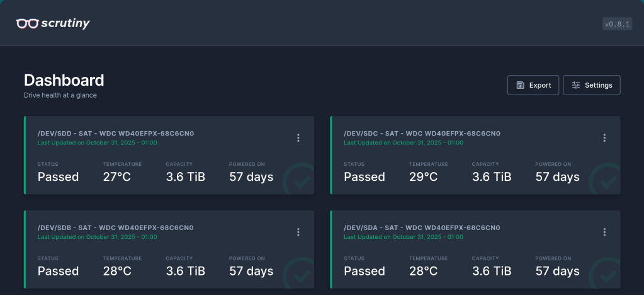Click the /DEV/SDD drive title
The width and height of the screenshot is (644, 295).
[x=116, y=134]
